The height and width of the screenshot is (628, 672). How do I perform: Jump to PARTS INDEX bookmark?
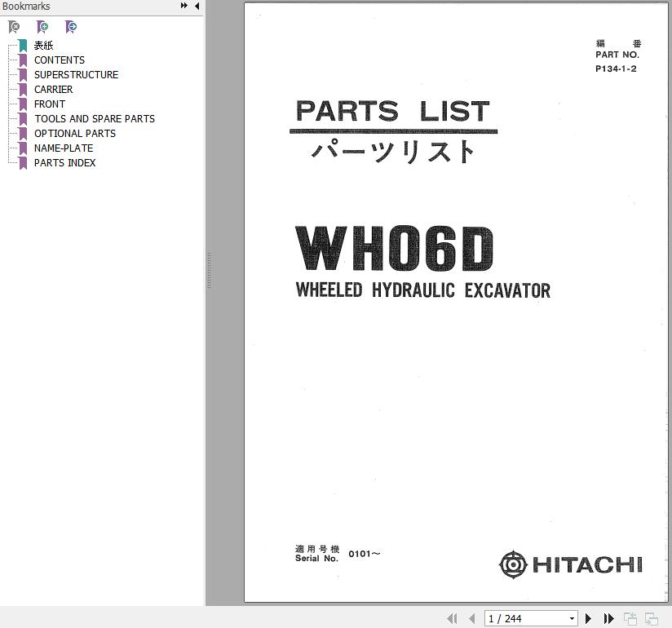(65, 163)
